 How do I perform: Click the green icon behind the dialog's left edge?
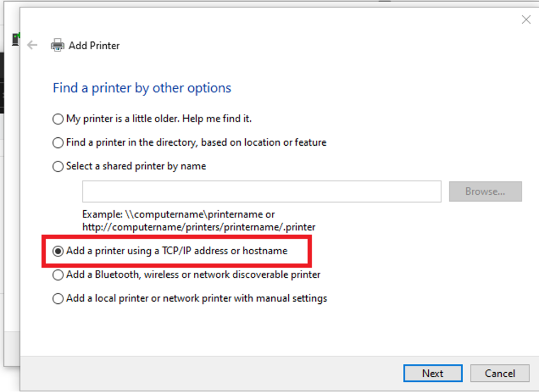(16, 39)
